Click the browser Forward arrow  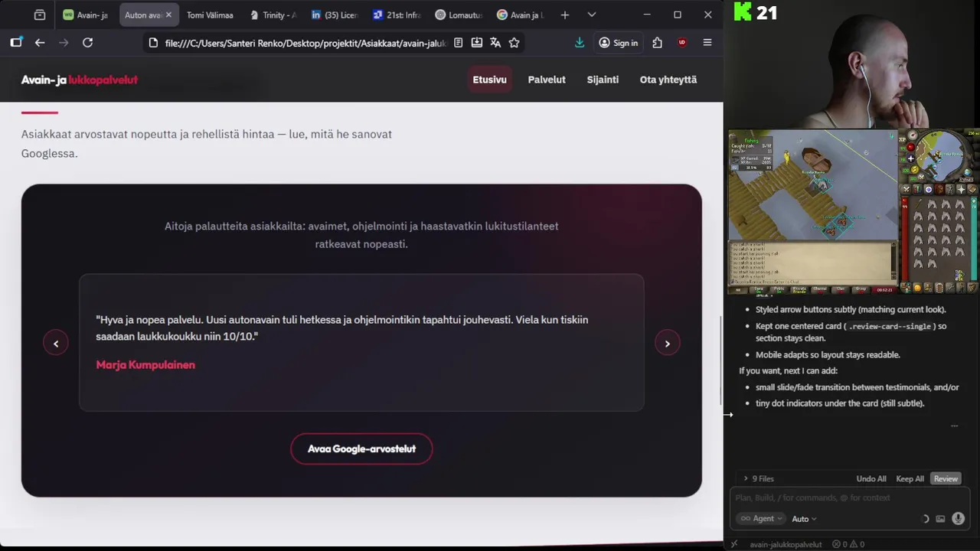click(x=64, y=43)
